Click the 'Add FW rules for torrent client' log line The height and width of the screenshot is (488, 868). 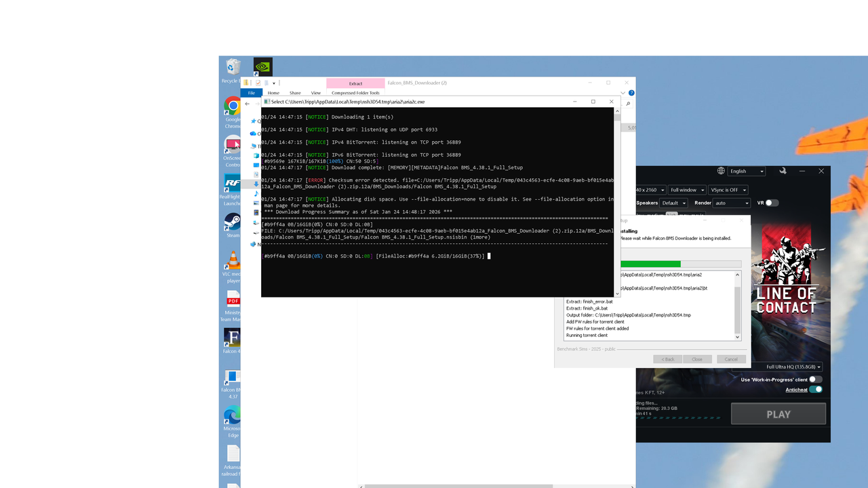[x=595, y=322]
